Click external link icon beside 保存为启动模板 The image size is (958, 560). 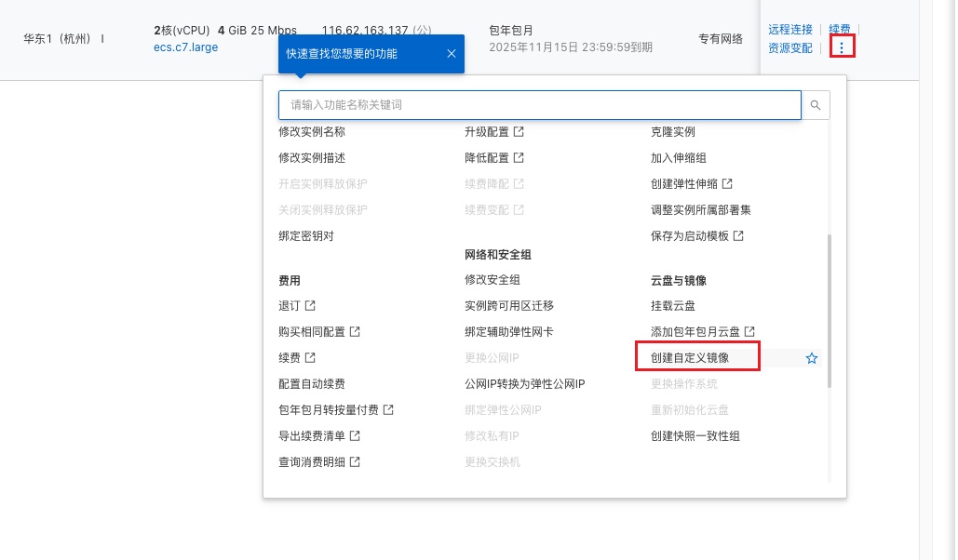click(738, 236)
